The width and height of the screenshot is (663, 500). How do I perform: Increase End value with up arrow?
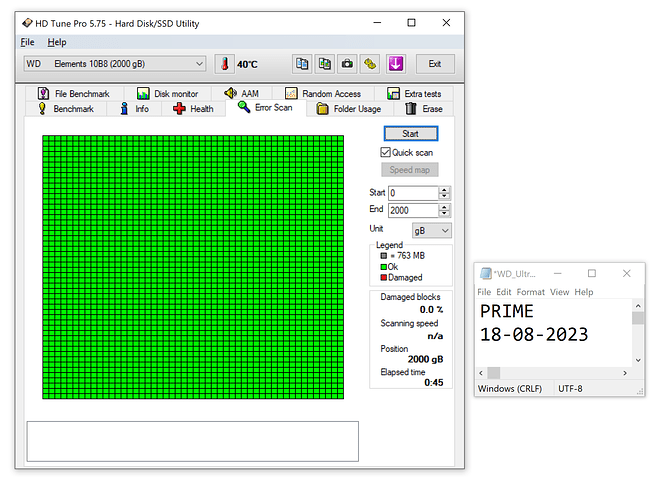(444, 207)
